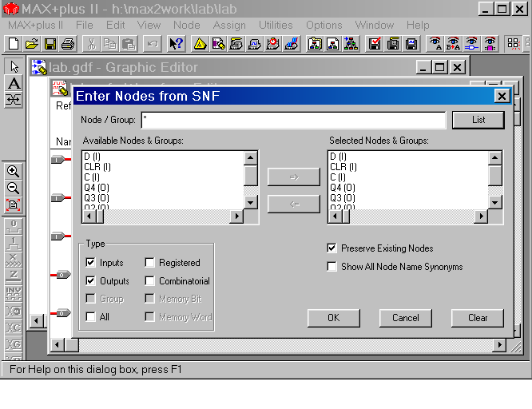532x409 pixels.
Task: Click the Zoom In magnifier icon
Action: coord(14,172)
